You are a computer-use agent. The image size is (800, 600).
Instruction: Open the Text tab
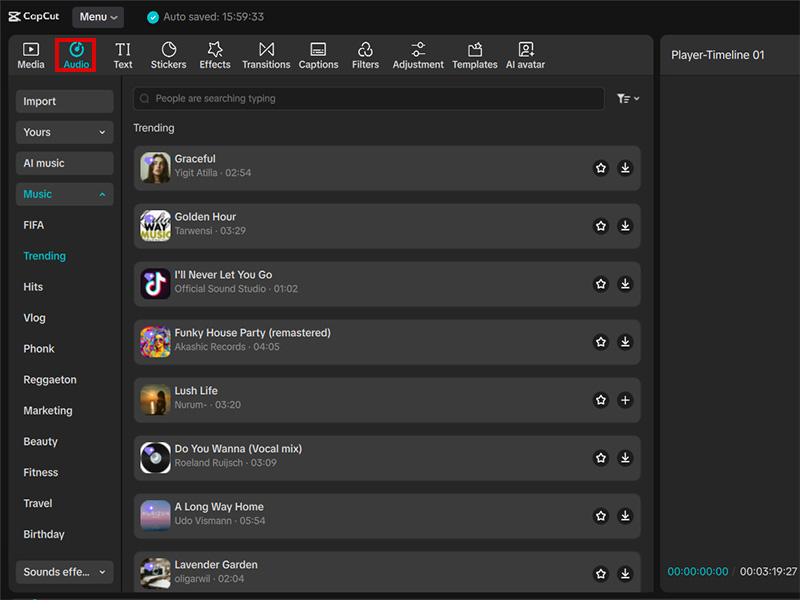[x=122, y=55]
